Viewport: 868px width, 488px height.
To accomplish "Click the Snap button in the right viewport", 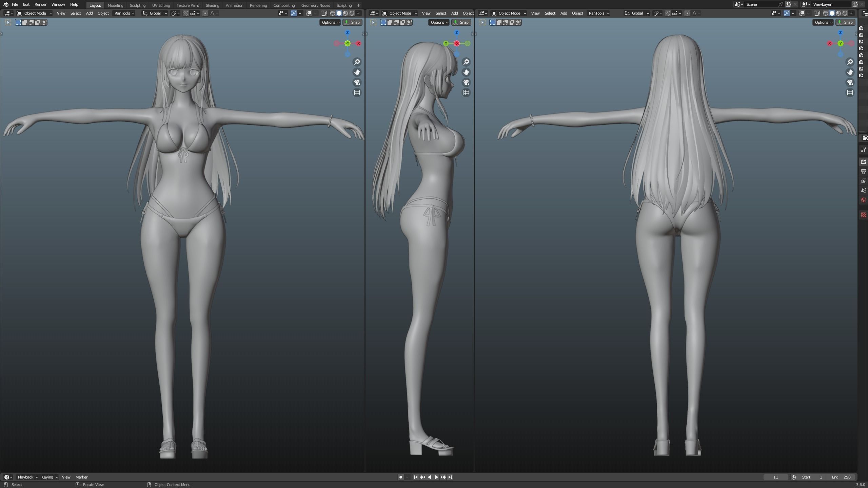I will click(845, 22).
